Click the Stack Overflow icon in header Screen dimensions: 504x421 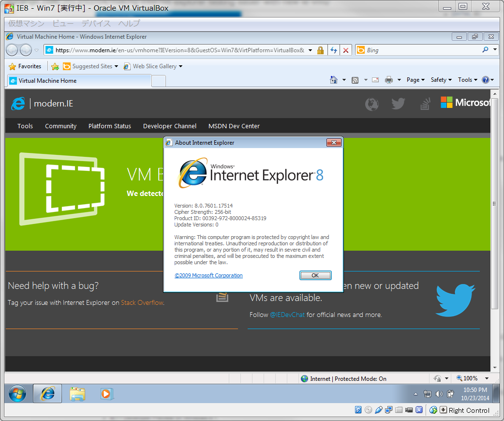pos(425,104)
